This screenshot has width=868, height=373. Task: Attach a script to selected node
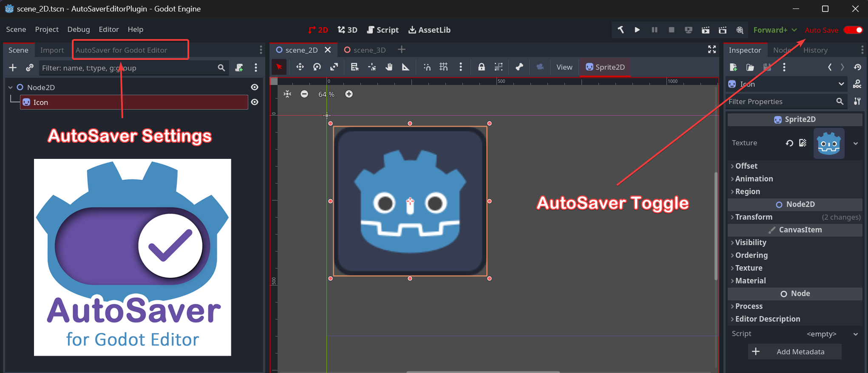click(239, 68)
